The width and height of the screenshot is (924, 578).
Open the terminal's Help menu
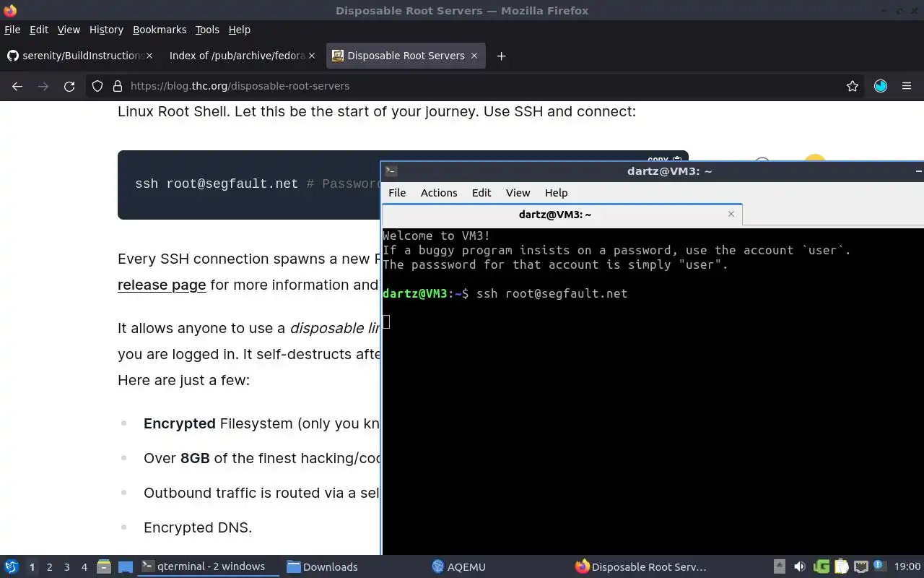click(556, 193)
